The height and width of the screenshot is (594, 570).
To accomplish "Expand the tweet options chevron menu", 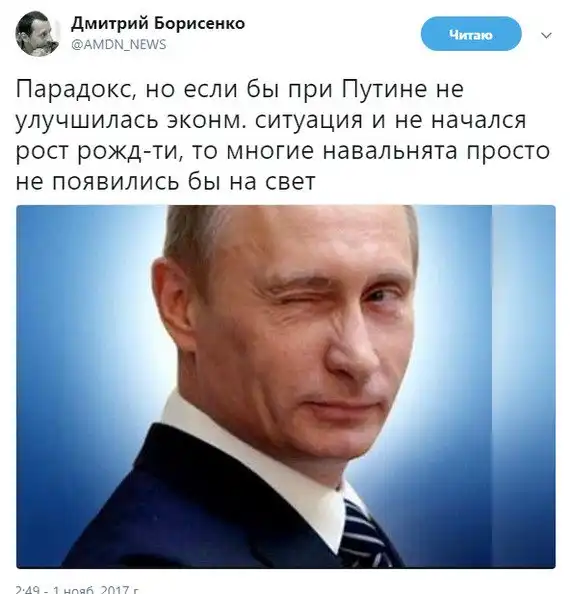I will point(546,36).
